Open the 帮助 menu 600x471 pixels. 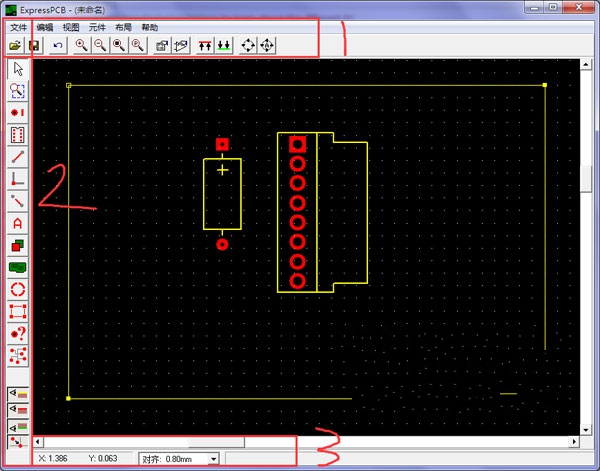[x=150, y=28]
